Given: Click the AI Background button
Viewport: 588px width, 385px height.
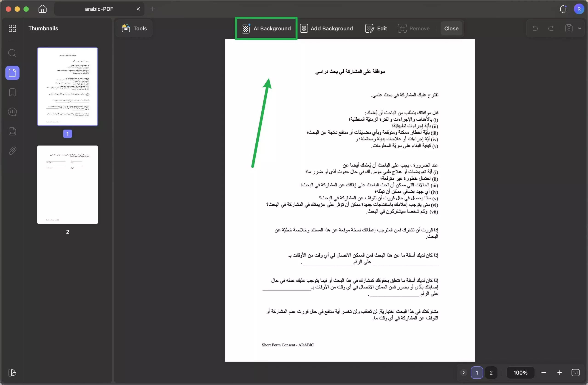Looking at the screenshot, I should tap(266, 28).
